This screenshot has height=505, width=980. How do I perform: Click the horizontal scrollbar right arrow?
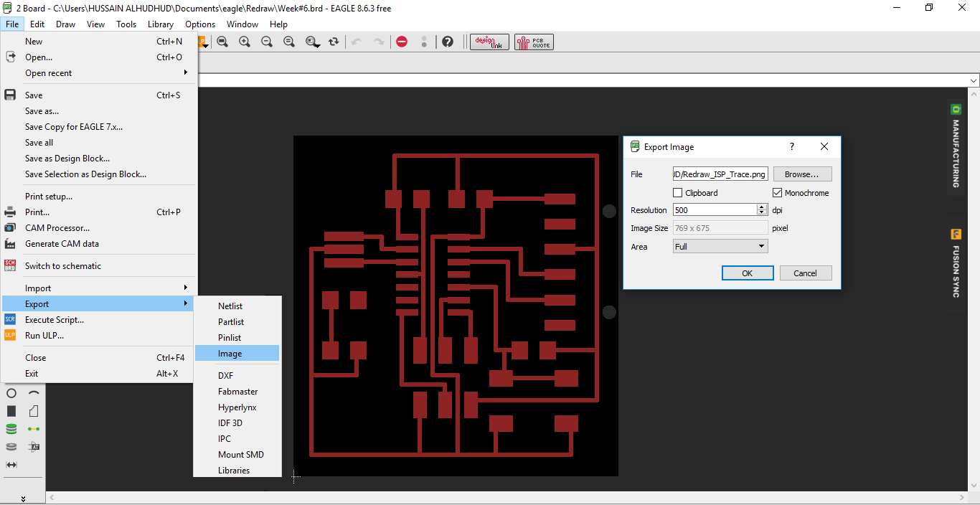(x=963, y=498)
